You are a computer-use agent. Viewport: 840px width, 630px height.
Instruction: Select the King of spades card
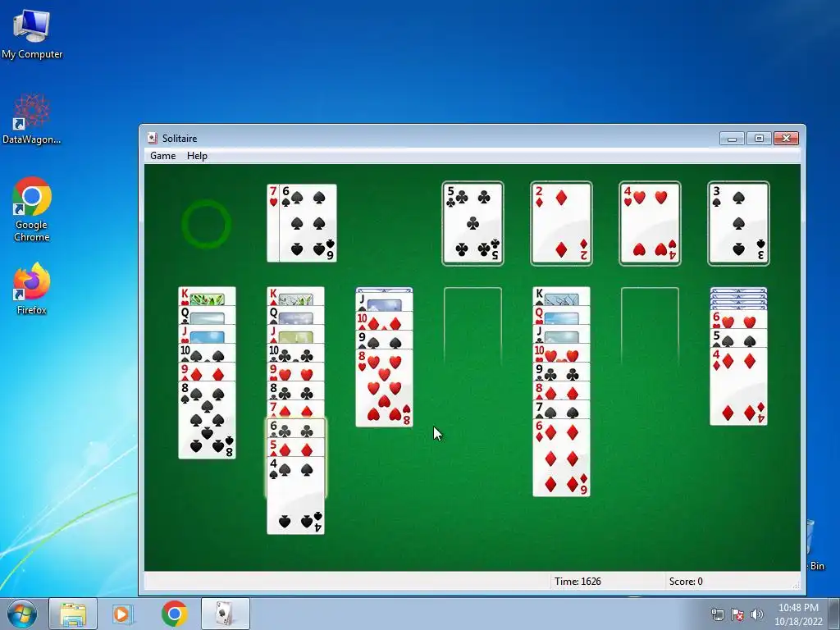point(561,296)
